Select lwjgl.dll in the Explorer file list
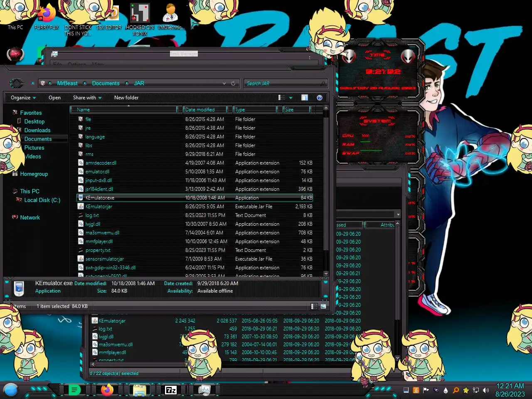Screen dimensions: 532x399 point(195,224)
